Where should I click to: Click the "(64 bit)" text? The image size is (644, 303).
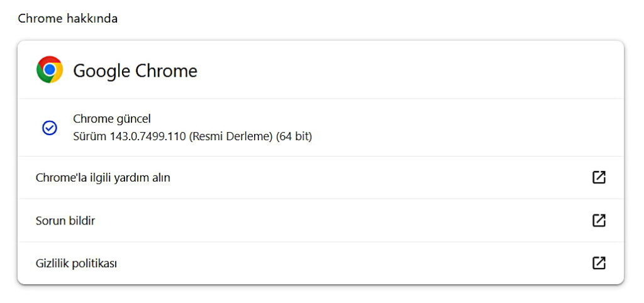point(294,136)
